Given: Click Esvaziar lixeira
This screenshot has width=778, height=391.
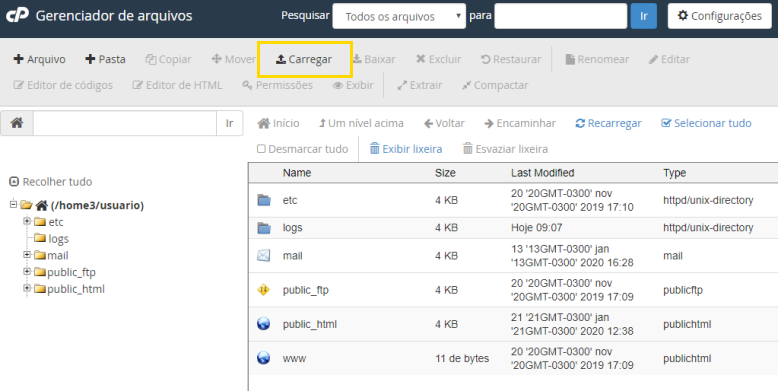Looking at the screenshot, I should [505, 149].
